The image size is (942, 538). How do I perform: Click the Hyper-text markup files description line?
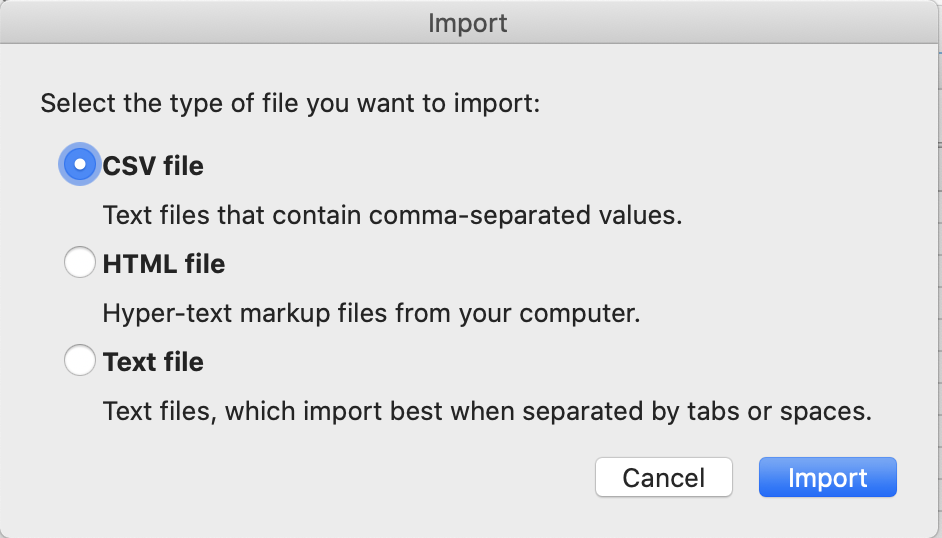point(371,313)
